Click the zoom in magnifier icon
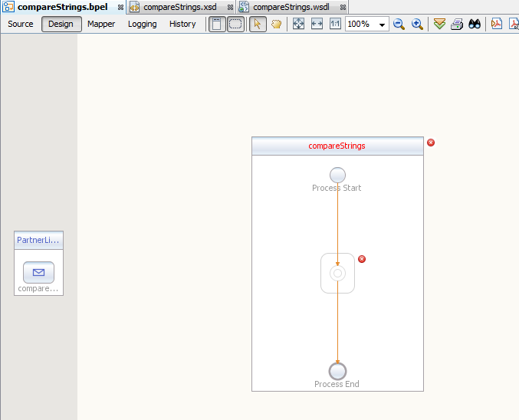Viewport: 519px width, 420px height. coord(417,24)
